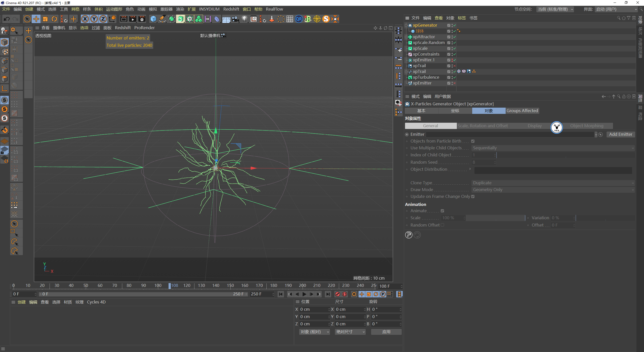This screenshot has width=644, height=352.
Task: Open the spline Pen tool
Action: (163, 19)
